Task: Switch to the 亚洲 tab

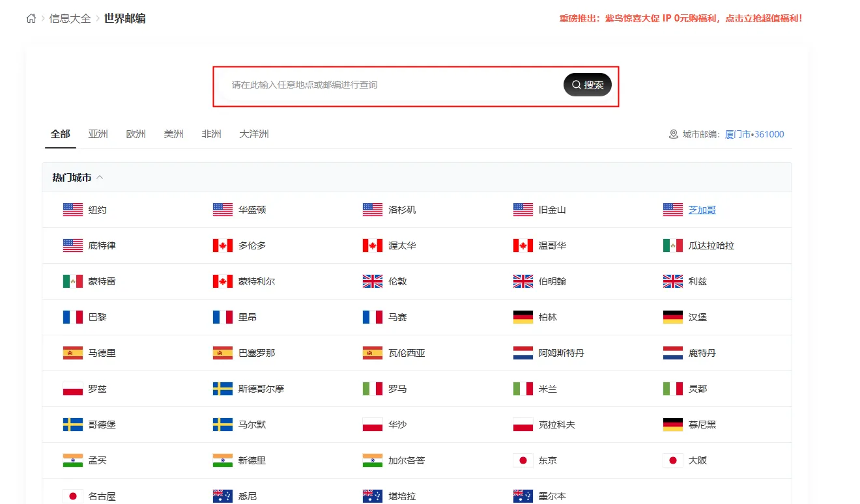Action: pyautogui.click(x=98, y=134)
